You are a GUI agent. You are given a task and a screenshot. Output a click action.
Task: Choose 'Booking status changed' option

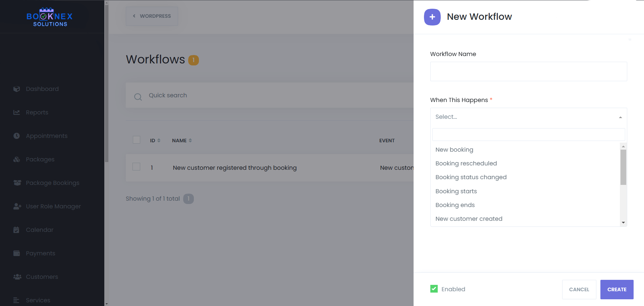point(471,177)
